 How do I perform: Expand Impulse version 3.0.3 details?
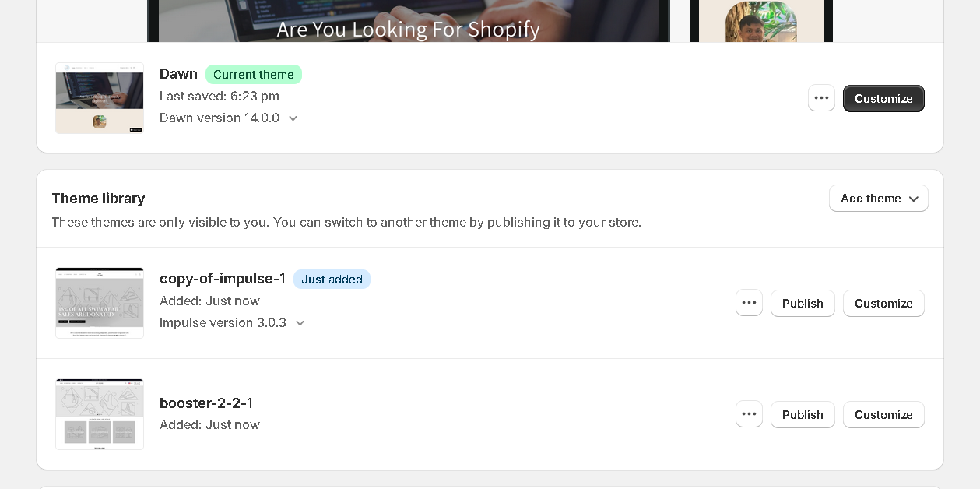click(x=300, y=323)
